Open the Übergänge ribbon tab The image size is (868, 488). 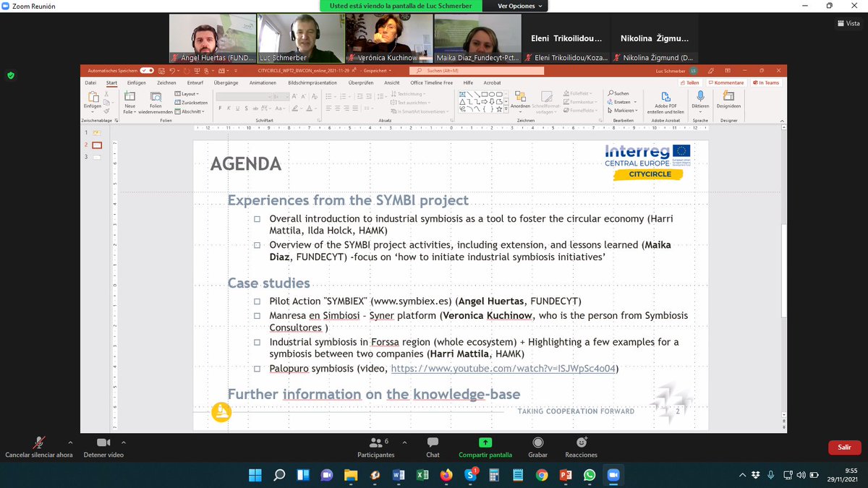click(226, 83)
